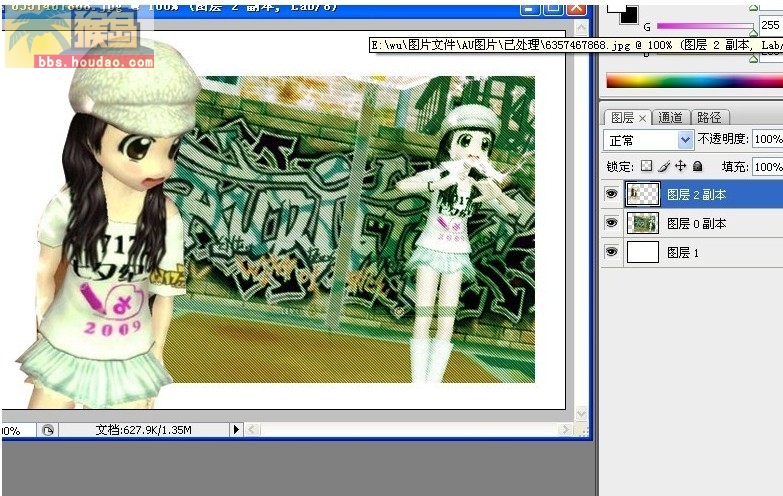Click the 填充 value field
This screenshot has height=496, width=783.
point(768,166)
